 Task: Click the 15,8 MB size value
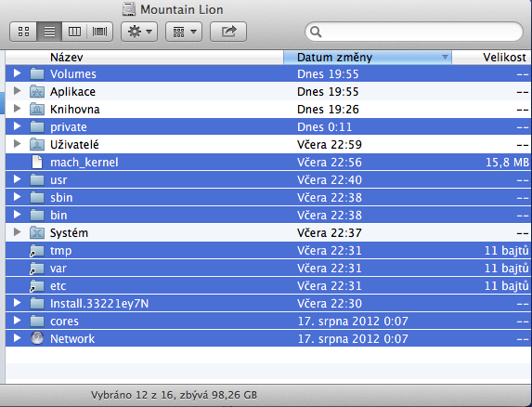(x=507, y=163)
